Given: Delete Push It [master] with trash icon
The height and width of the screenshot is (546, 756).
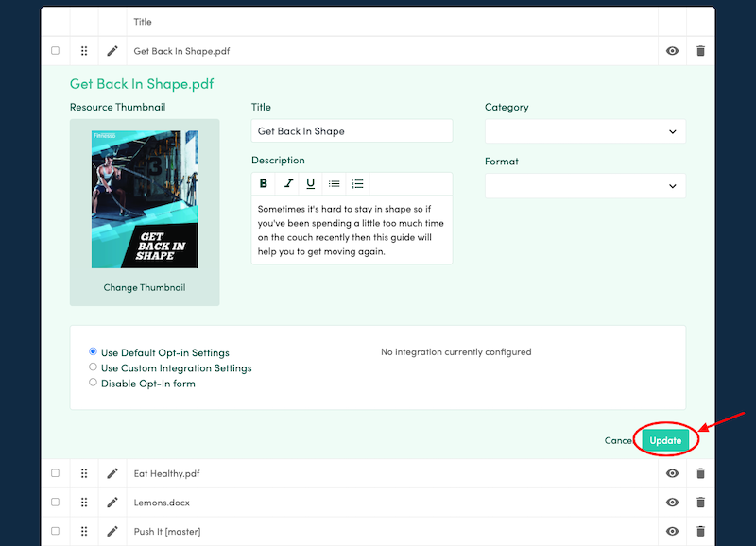Looking at the screenshot, I should [x=700, y=531].
